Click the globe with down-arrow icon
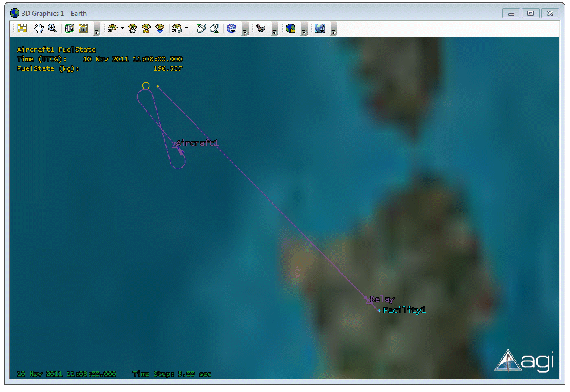The image size is (570, 392). [232, 28]
